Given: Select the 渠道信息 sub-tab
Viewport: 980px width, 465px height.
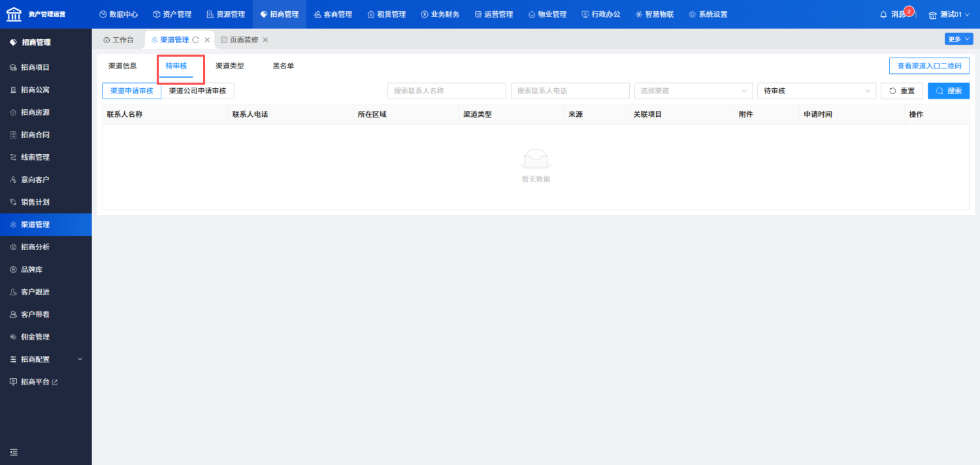Looking at the screenshot, I should pyautogui.click(x=122, y=66).
